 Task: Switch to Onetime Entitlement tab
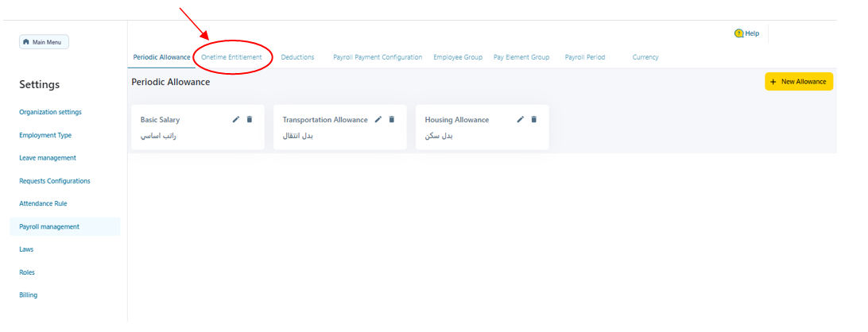pos(231,57)
